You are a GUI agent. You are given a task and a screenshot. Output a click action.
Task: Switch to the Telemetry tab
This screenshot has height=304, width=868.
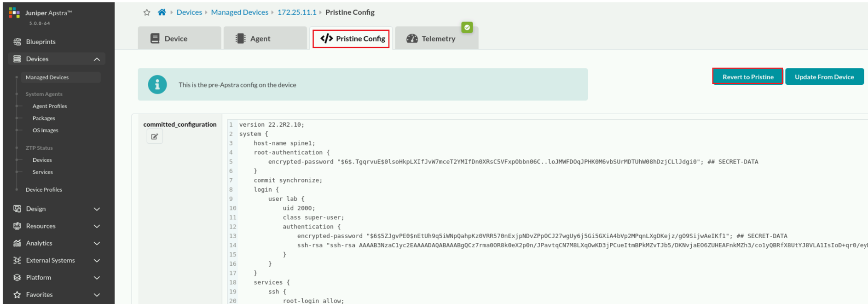tap(437, 38)
